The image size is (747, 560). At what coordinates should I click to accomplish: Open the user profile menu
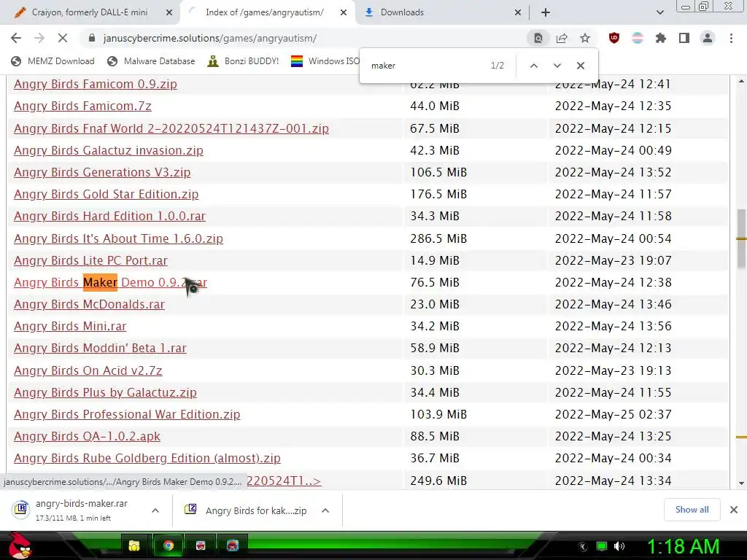(708, 38)
